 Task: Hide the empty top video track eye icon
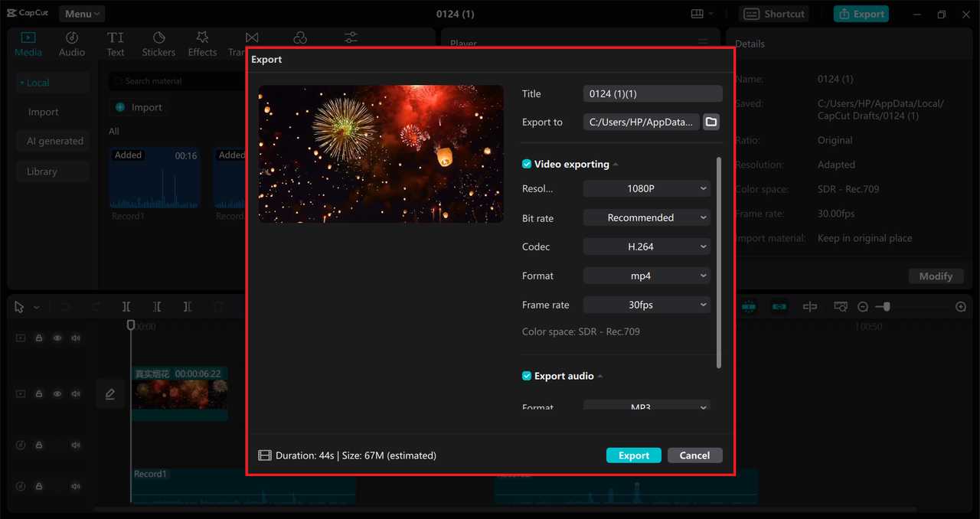pyautogui.click(x=57, y=338)
